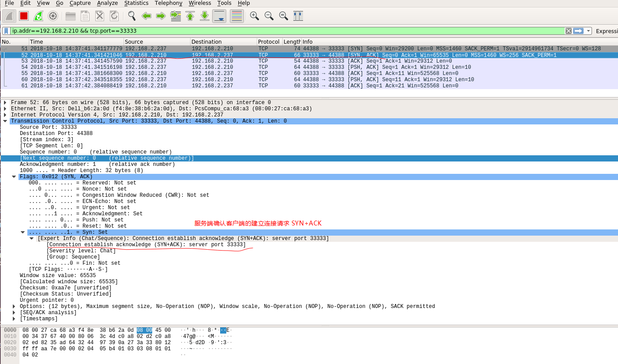Expand Internet Protocol Version 4 node
The width and height of the screenshot is (618, 364).
(x=5, y=115)
